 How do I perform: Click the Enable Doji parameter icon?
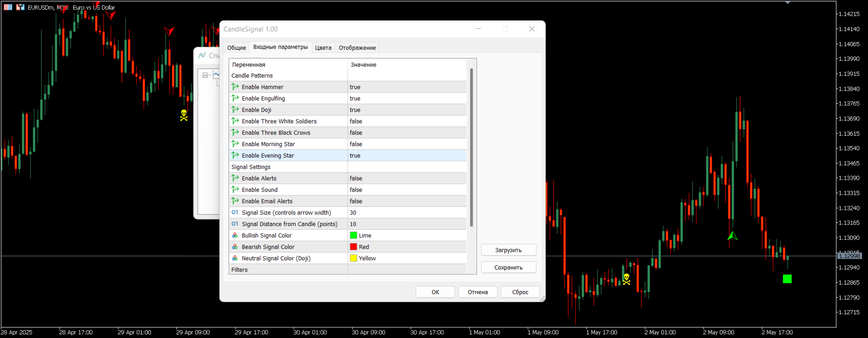(235, 110)
